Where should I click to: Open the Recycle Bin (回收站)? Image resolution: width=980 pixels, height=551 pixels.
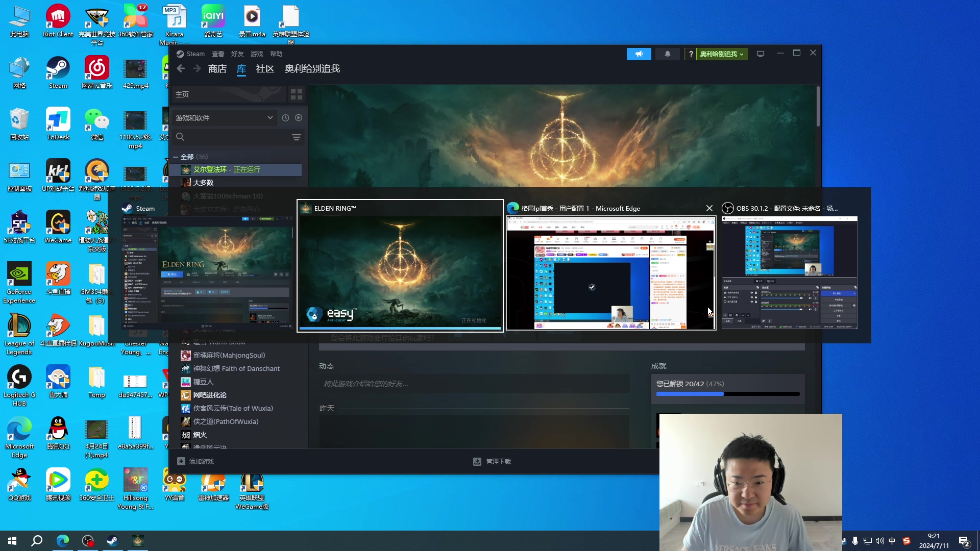point(19,124)
